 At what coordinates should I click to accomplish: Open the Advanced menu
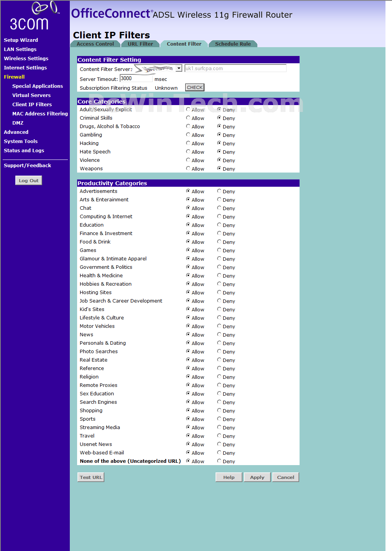point(16,132)
